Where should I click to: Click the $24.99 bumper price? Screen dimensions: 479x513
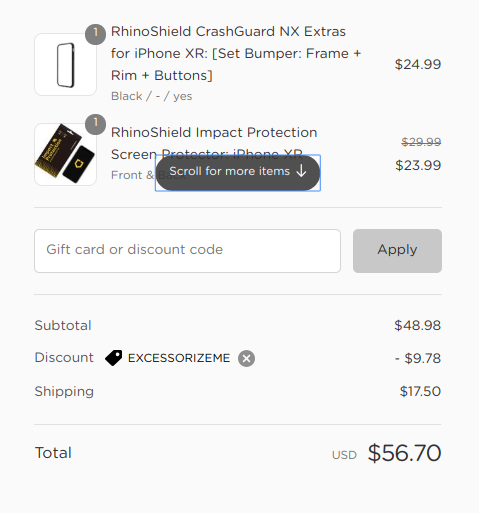(418, 64)
